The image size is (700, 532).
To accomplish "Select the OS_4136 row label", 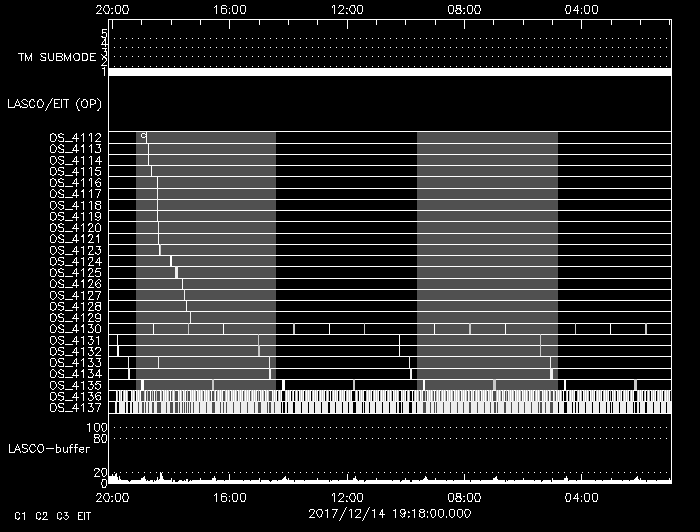I will tap(75, 396).
